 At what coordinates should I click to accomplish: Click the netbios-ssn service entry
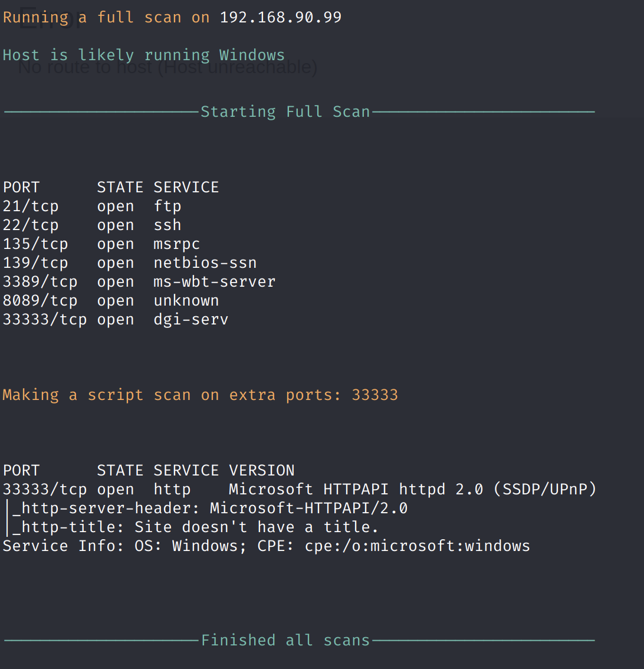(x=205, y=263)
